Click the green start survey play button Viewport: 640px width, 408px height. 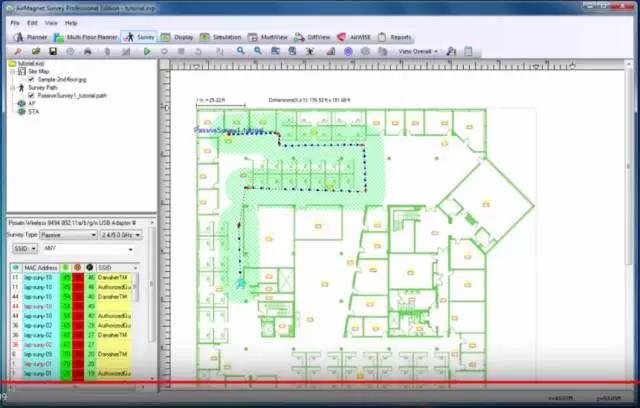[x=147, y=50]
